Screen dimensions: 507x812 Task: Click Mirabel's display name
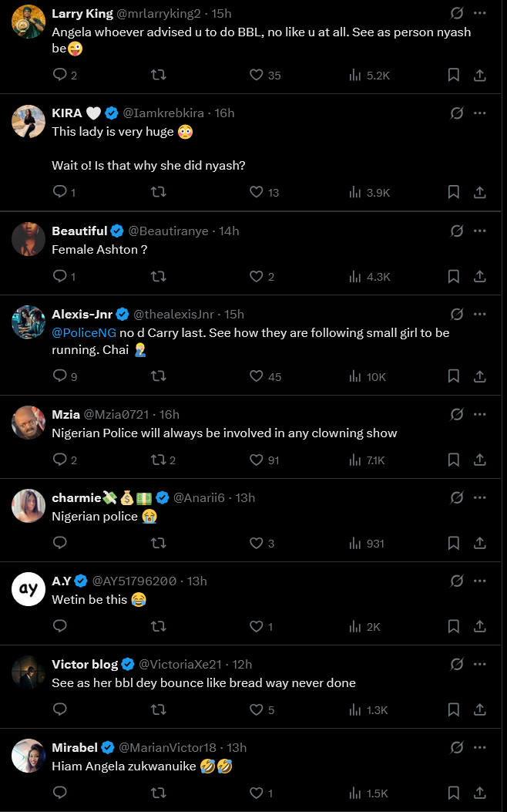coord(75,747)
